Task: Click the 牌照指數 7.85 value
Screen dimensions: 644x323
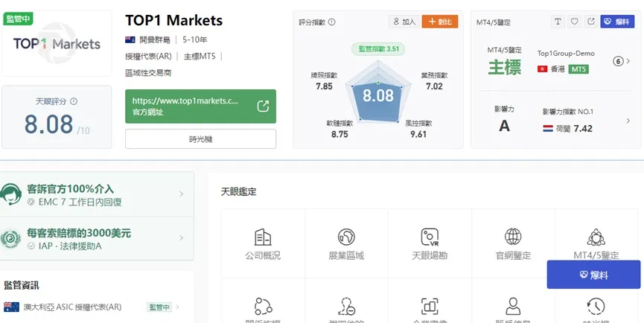Action: [324, 86]
